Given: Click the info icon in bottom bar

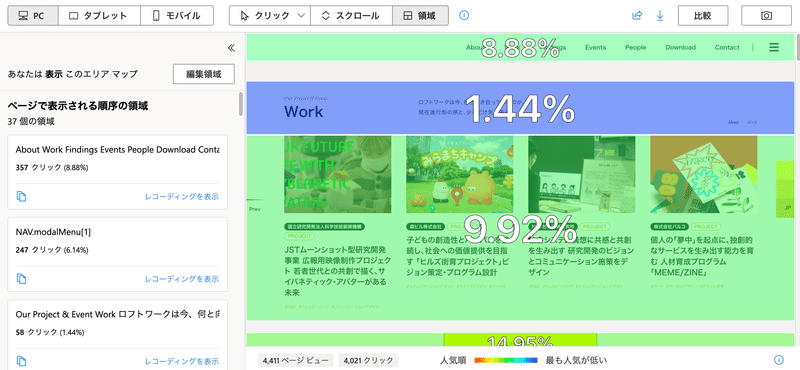Looking at the screenshot, I should 779,360.
